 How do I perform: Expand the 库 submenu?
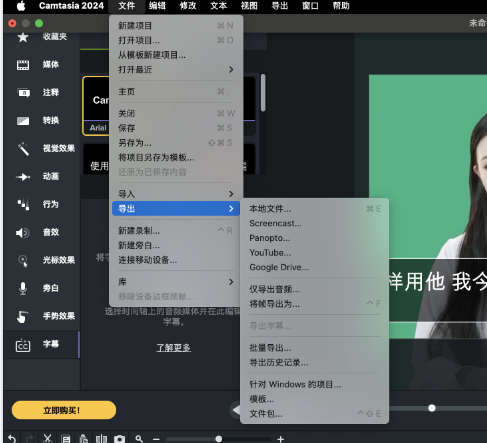[176, 282]
